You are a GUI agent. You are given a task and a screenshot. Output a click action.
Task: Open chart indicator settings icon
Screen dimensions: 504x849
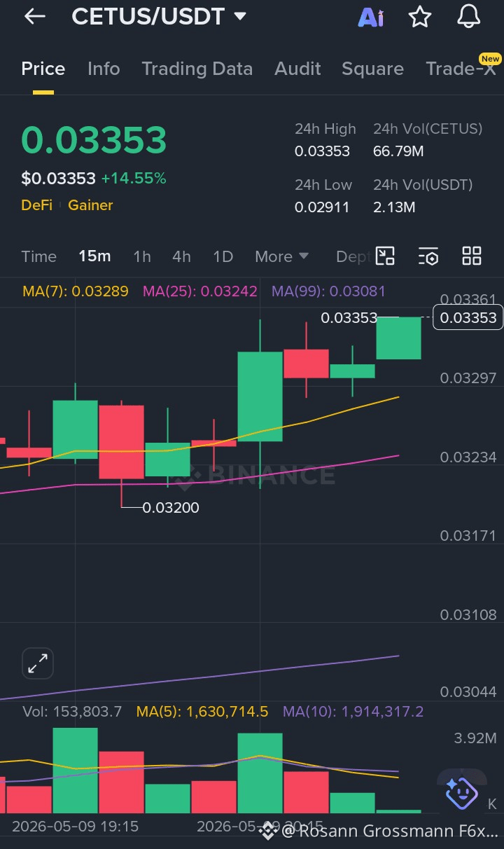click(428, 256)
